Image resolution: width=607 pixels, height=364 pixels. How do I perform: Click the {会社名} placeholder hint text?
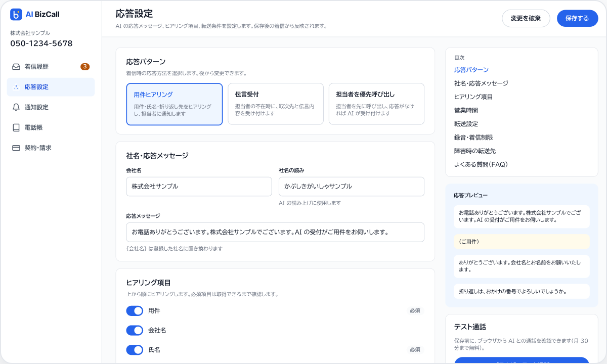point(174,249)
